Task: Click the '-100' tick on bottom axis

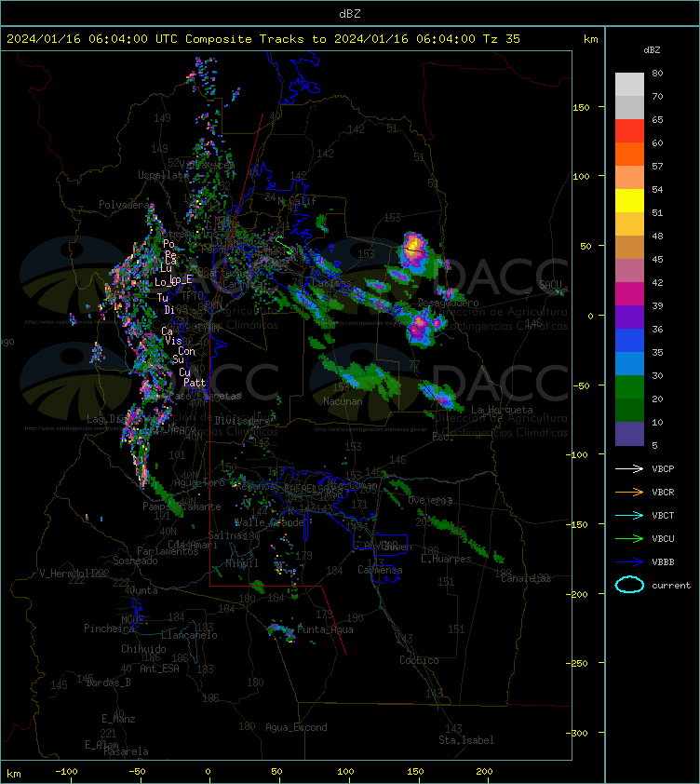Action: tap(66, 772)
